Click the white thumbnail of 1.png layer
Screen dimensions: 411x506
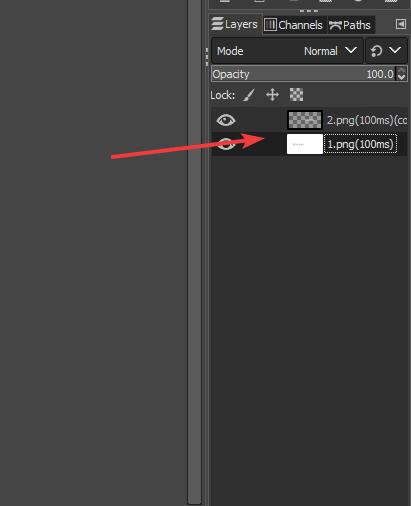305,144
